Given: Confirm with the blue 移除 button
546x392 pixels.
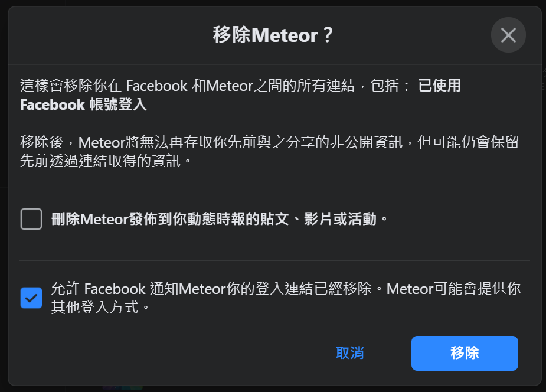Looking at the screenshot, I should pyautogui.click(x=465, y=353).
